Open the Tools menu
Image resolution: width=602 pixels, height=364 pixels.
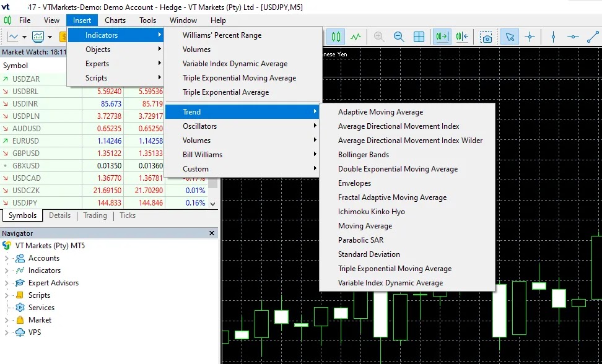pos(148,20)
